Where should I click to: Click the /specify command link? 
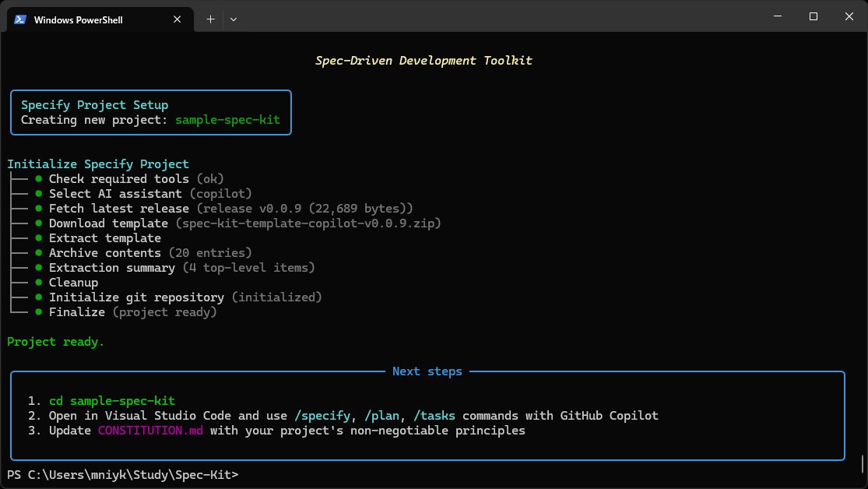click(322, 415)
